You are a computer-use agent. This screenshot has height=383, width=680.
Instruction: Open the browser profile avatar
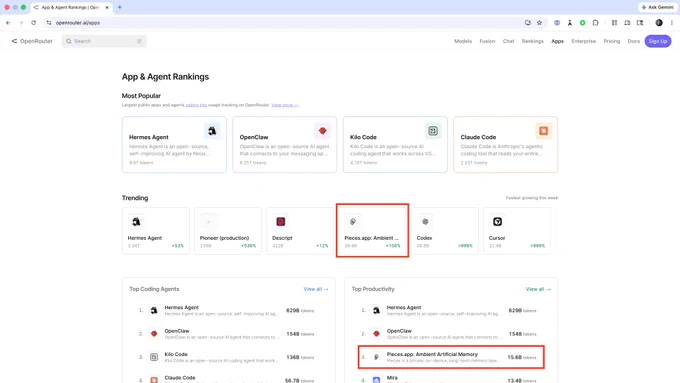tap(659, 23)
